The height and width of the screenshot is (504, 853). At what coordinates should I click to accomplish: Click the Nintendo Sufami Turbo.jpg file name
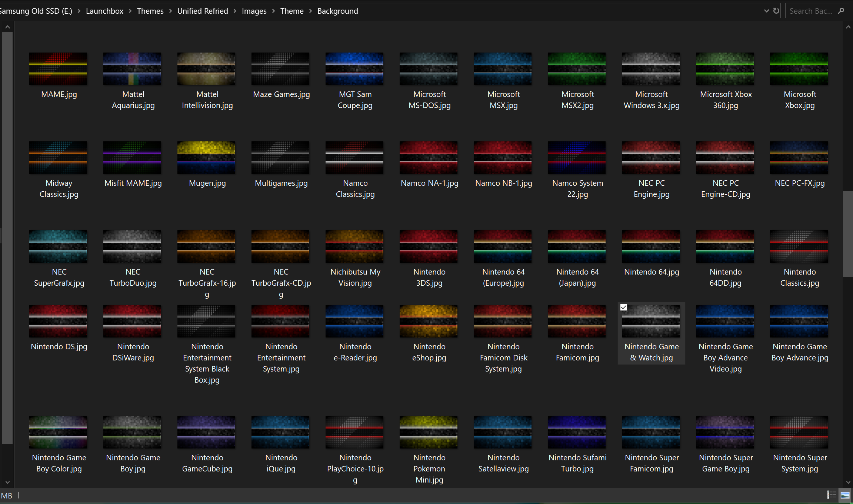click(577, 463)
